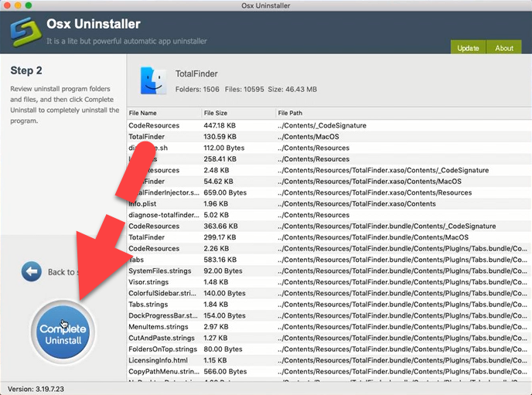The width and height of the screenshot is (532, 395).
Task: Select the ColorfulSidebar.stri... row
Action: (329, 293)
